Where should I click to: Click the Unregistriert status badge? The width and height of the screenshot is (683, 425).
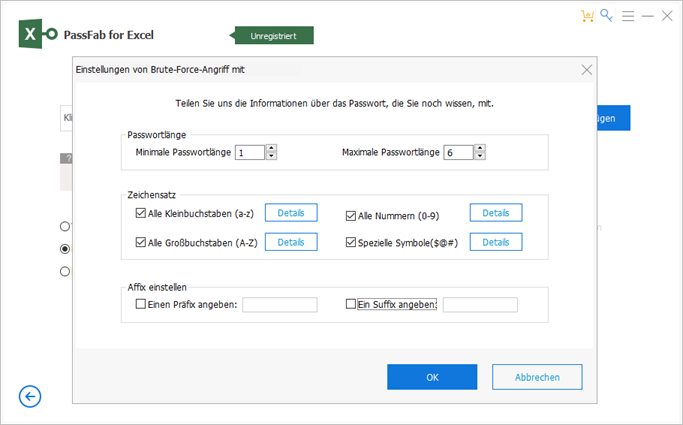[274, 36]
